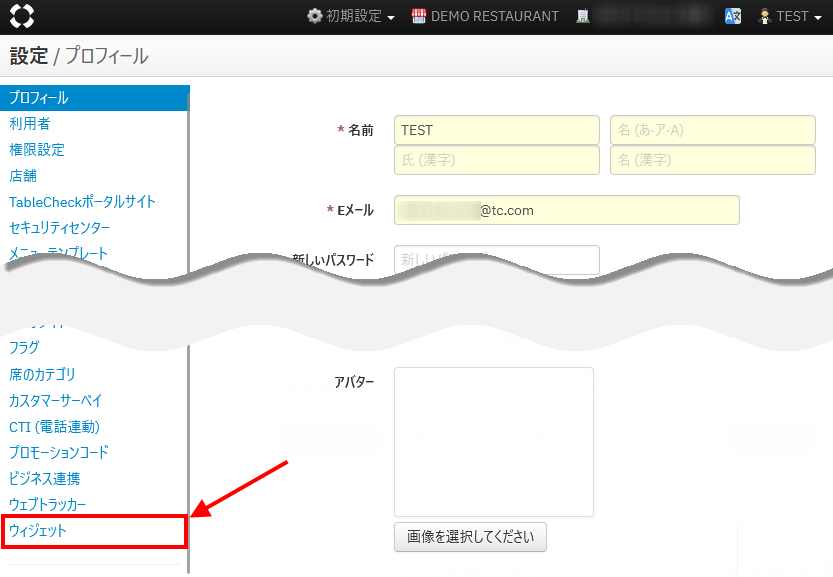
Task: Click the 名前 field containing TEST
Action: [496, 130]
